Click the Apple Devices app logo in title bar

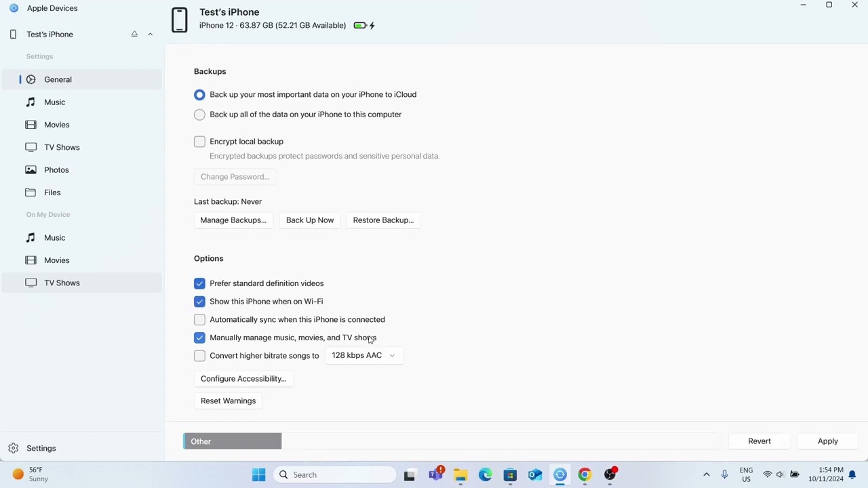click(14, 8)
